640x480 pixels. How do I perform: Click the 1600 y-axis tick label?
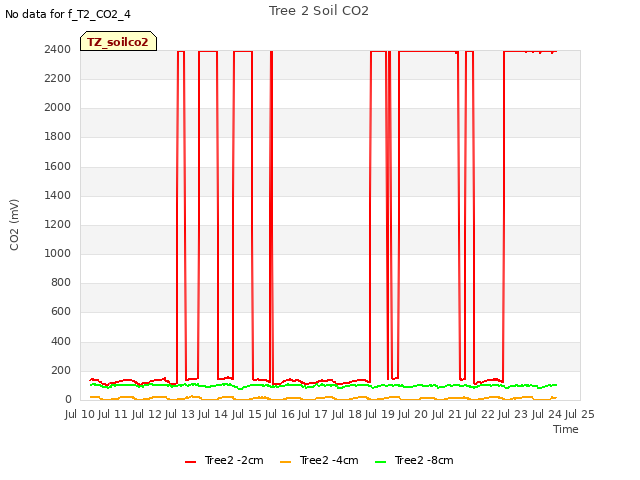click(58, 166)
